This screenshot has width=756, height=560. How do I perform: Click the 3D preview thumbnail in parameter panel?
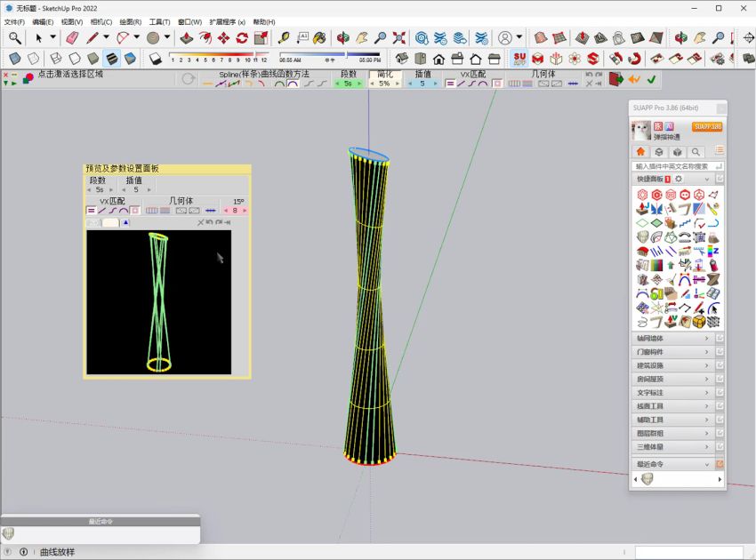[x=159, y=302]
